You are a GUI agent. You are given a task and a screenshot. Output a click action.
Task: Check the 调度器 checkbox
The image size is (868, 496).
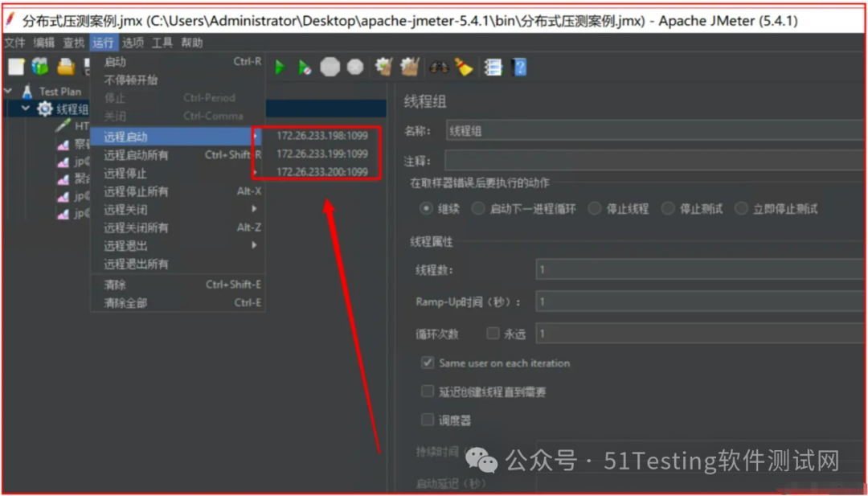428,419
